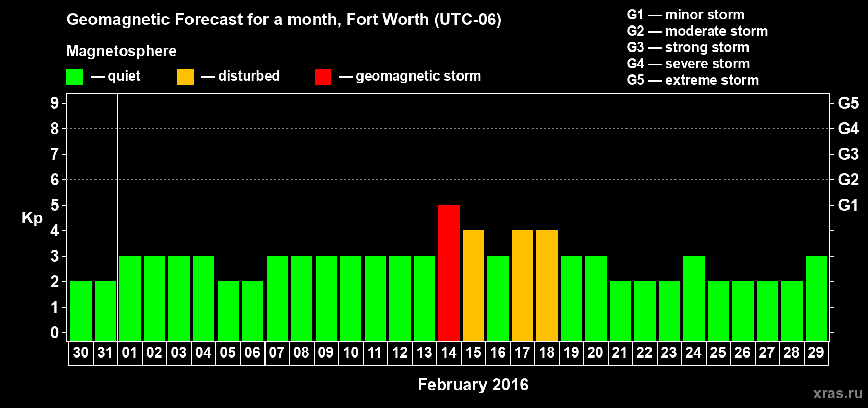The image size is (868, 408).
Task: Click the 'Magnetosphere' heading
Action: coord(122,51)
